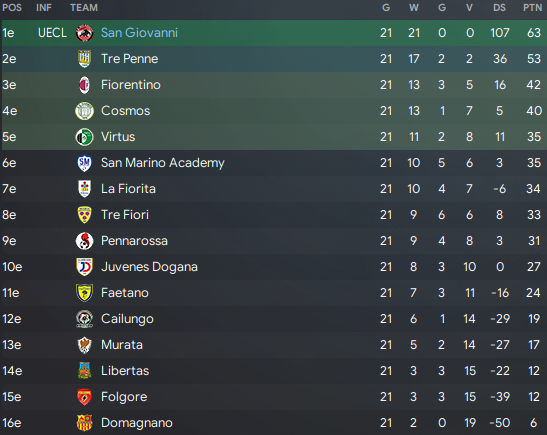Click the UECL qualification label
Viewport: 547px width, 435px height.
click(x=52, y=33)
